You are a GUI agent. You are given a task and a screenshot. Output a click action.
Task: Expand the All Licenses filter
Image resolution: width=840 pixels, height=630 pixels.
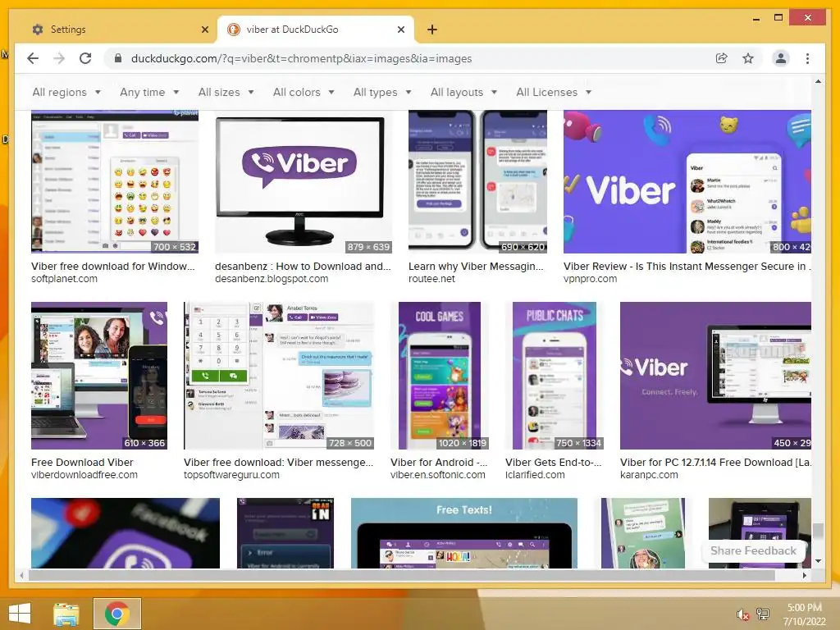[554, 92]
